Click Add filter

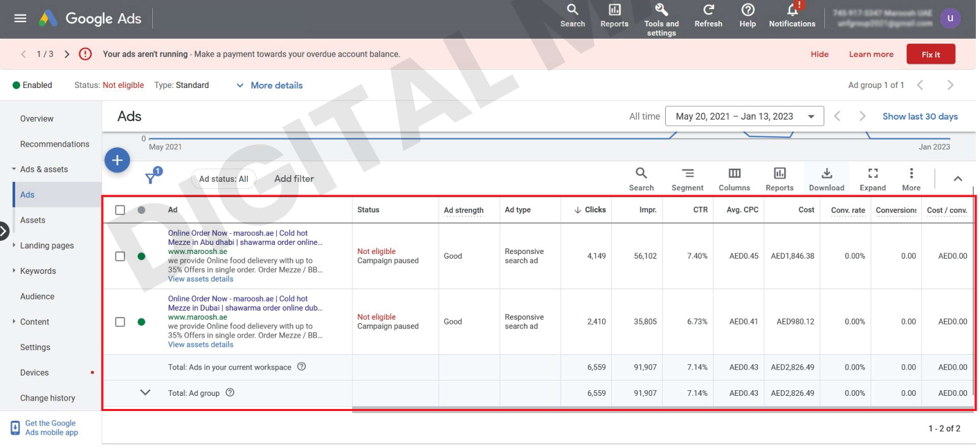[x=294, y=179]
